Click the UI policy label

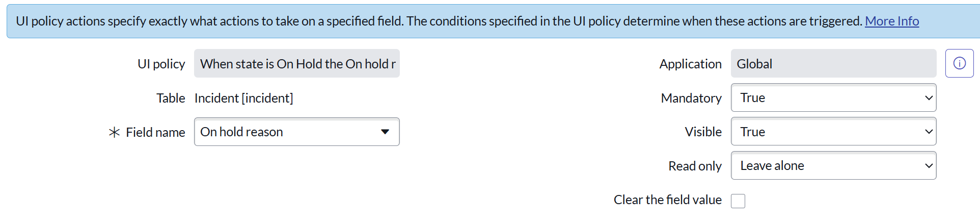[161, 64]
